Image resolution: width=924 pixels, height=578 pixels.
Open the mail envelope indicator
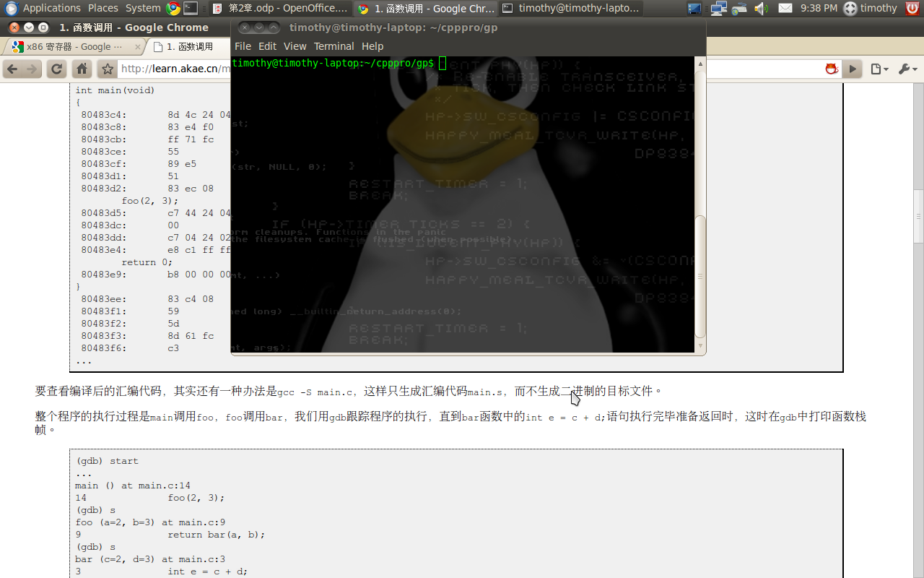(785, 9)
